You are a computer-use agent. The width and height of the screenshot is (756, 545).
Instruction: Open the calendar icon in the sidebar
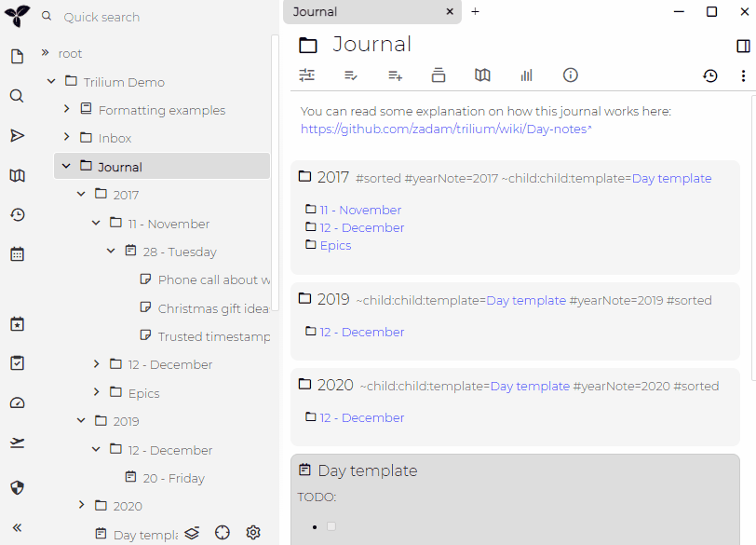pos(17,253)
